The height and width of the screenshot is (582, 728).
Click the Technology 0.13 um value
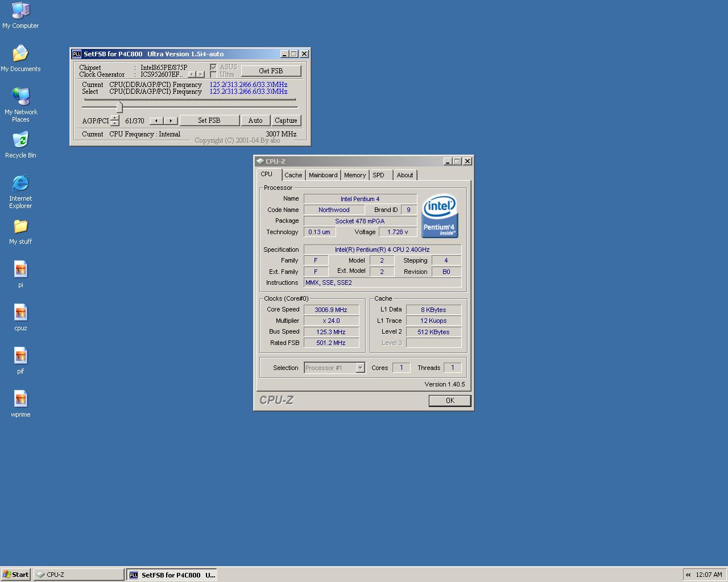tap(319, 232)
